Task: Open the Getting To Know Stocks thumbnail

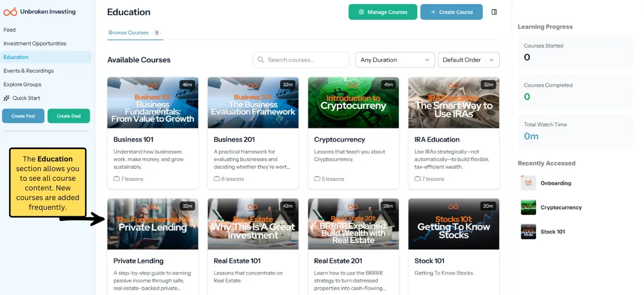Action: click(x=454, y=224)
